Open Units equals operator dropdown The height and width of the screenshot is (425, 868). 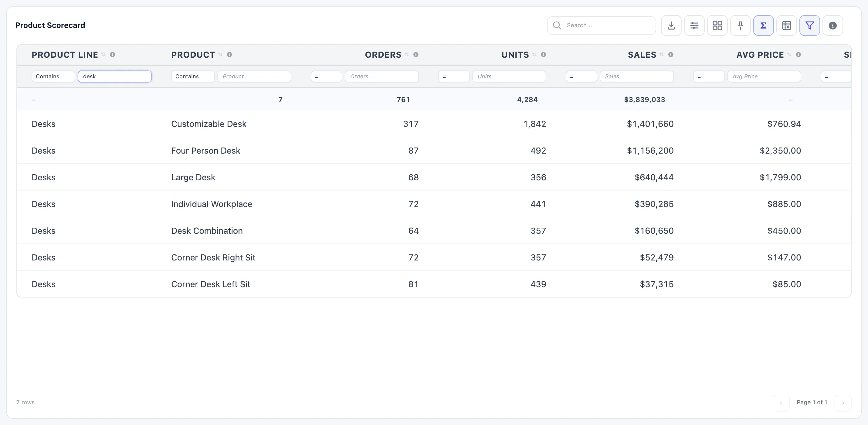453,76
